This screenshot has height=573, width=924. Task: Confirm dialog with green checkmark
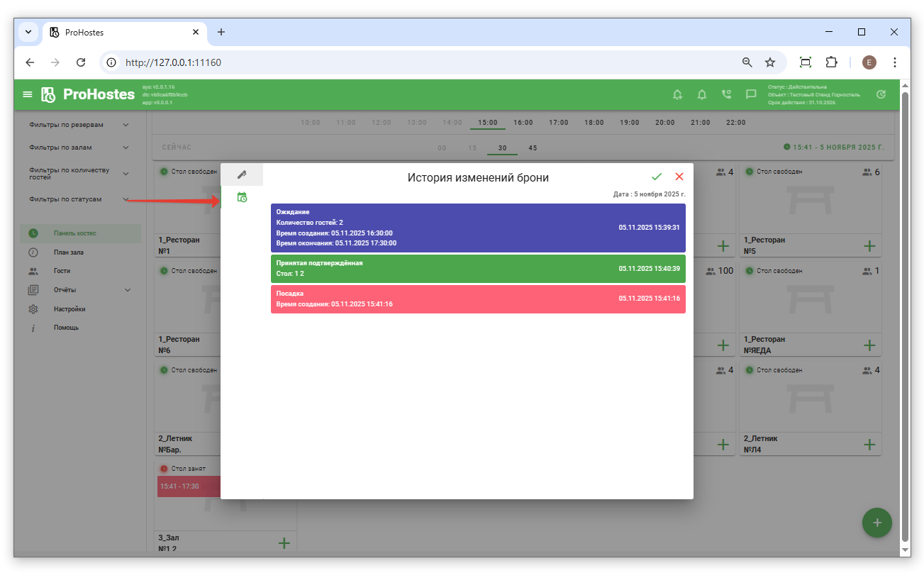point(657,177)
